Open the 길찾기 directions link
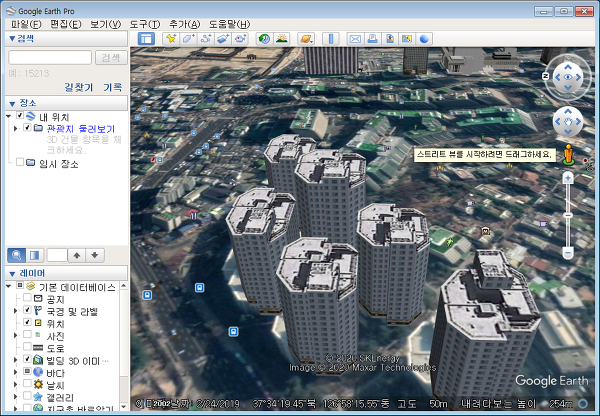 [x=78, y=87]
